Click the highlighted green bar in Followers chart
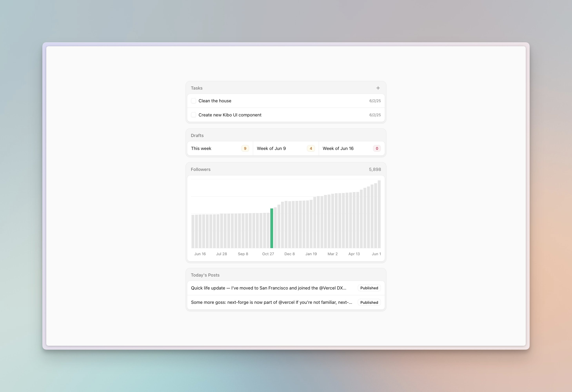The image size is (572, 392). [x=272, y=228]
